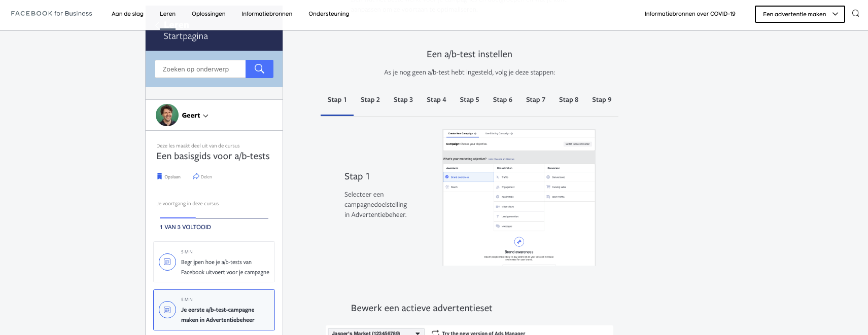Click the Ads Manager campaign objective screenshot

point(519,198)
